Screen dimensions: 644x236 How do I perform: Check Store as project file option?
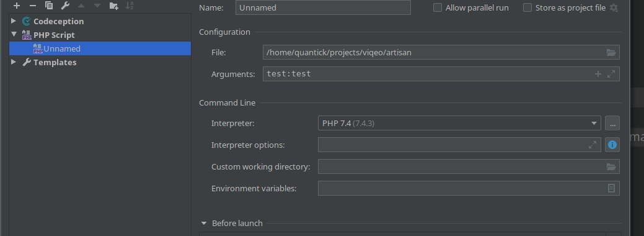(x=527, y=8)
